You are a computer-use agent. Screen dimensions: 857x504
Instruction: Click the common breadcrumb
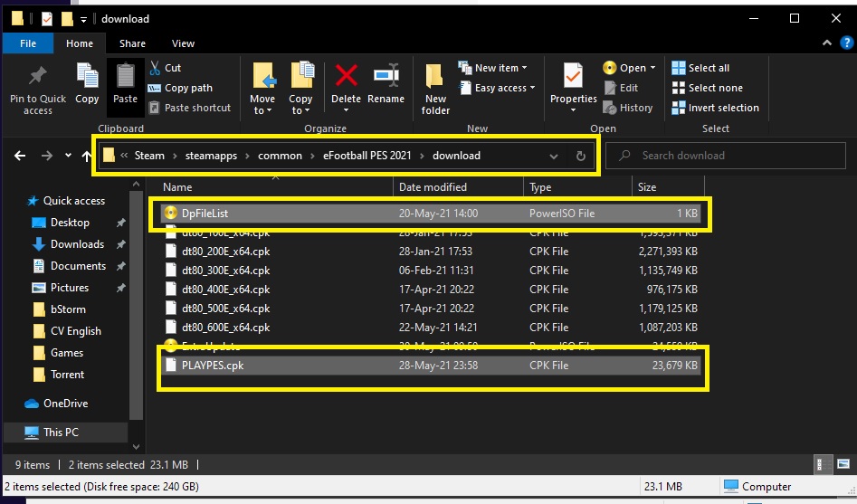[x=280, y=156]
